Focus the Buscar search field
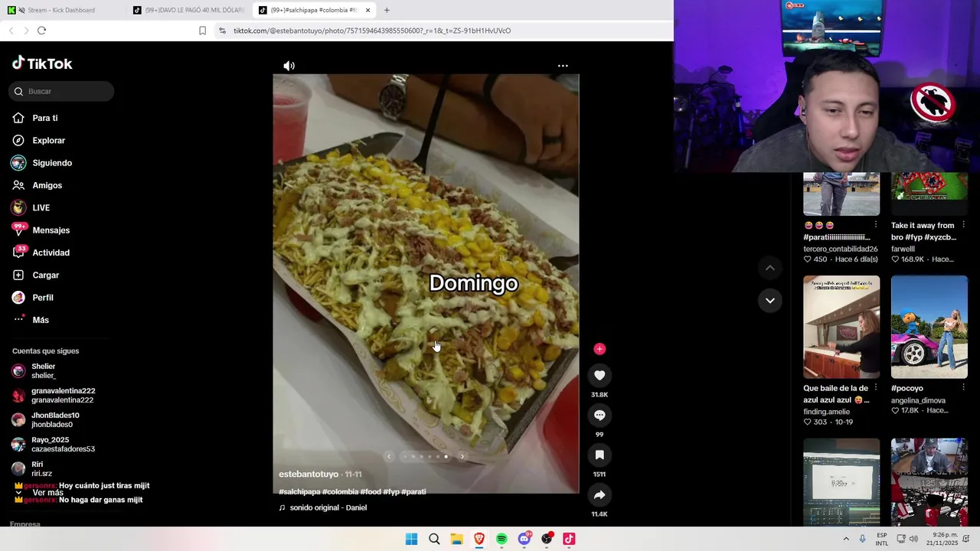Viewport: 980px width, 551px height. tap(62, 91)
